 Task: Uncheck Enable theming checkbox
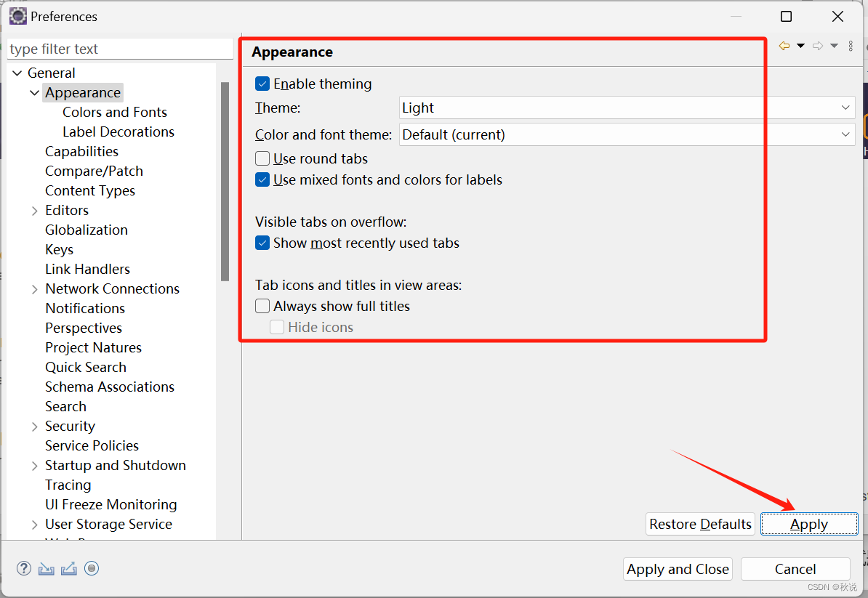coord(262,84)
